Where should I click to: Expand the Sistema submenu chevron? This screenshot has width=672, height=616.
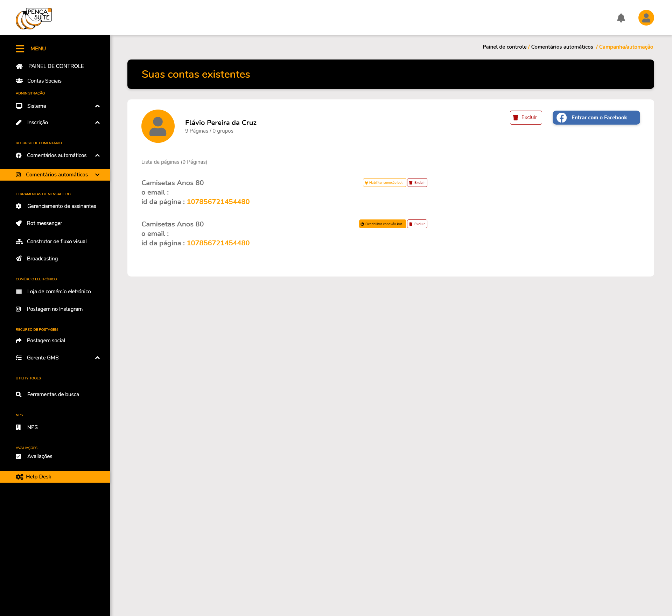point(97,106)
